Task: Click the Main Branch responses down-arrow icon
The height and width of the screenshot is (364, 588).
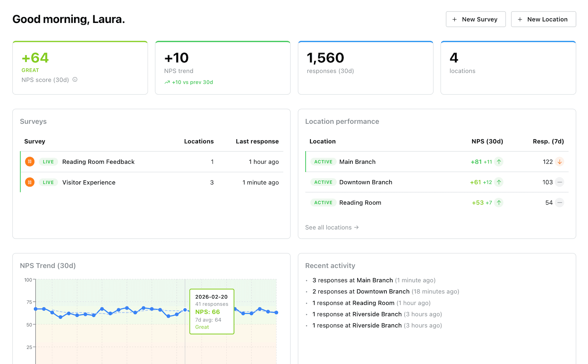Action: pos(560,162)
